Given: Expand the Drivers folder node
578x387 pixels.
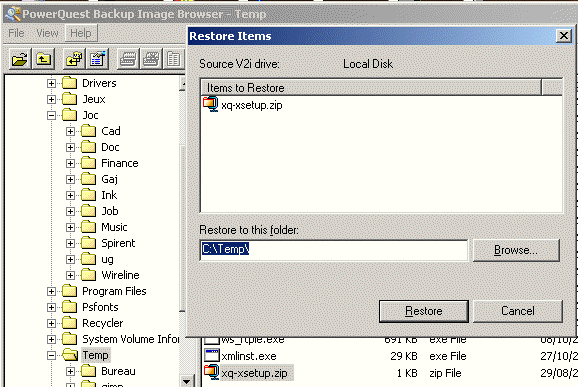Looking at the screenshot, I should click(51, 84).
